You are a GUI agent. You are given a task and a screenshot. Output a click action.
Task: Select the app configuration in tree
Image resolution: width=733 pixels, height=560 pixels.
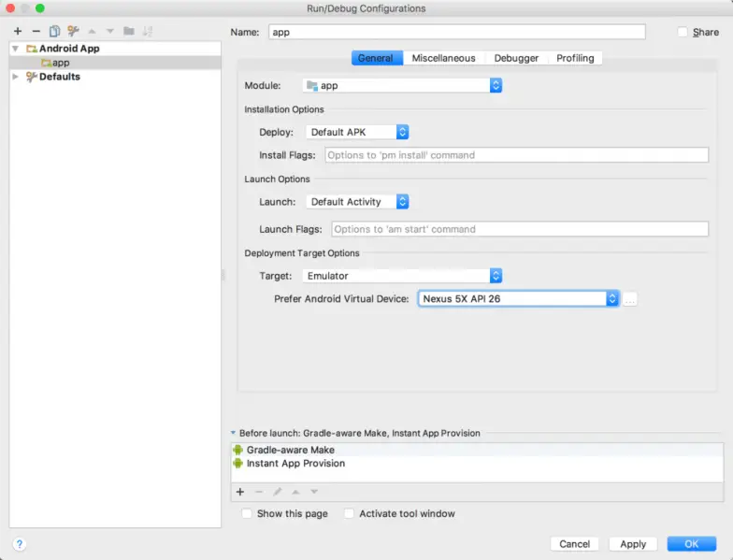pyautogui.click(x=60, y=63)
